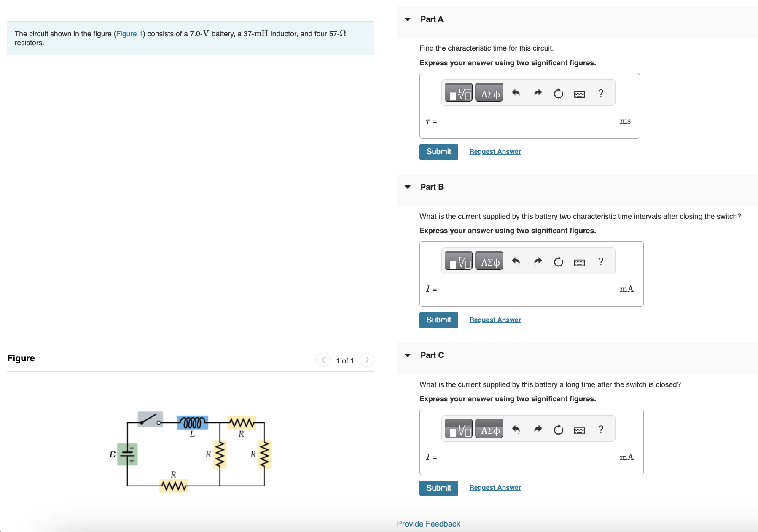
Task: Collapse the Part C section
Action: pyautogui.click(x=408, y=355)
